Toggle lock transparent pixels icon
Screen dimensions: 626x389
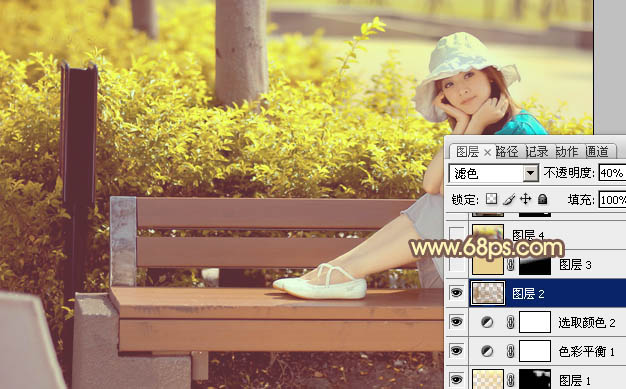pyautogui.click(x=491, y=199)
